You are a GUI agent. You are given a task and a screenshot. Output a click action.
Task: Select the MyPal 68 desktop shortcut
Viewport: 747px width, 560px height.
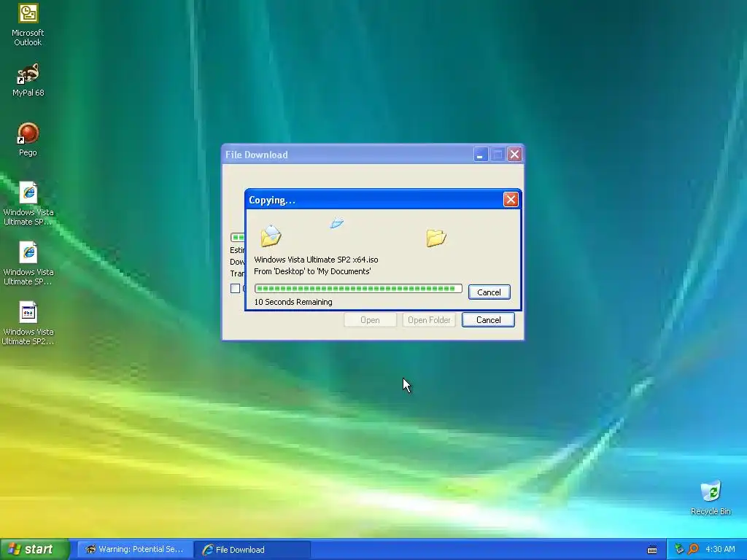pyautogui.click(x=28, y=79)
